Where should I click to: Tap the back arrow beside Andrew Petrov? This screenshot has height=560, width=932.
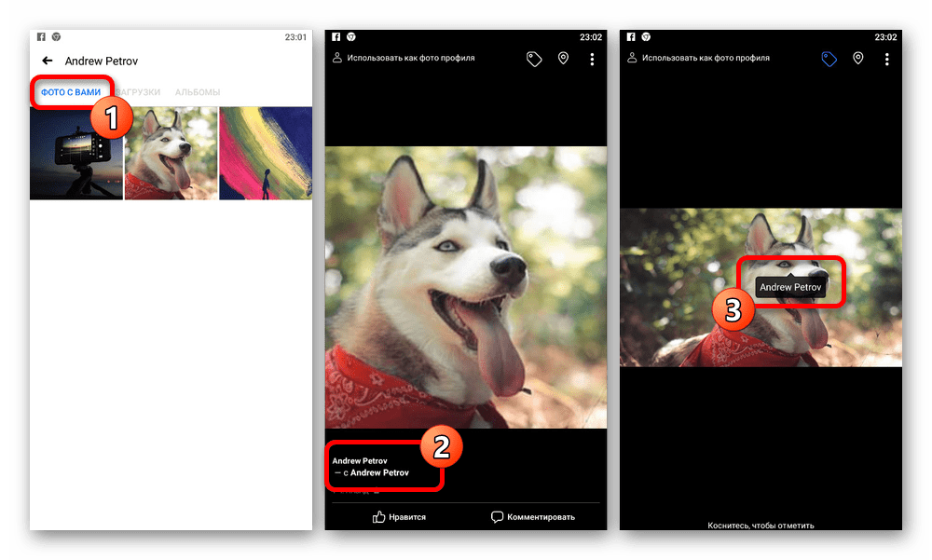click(x=48, y=61)
